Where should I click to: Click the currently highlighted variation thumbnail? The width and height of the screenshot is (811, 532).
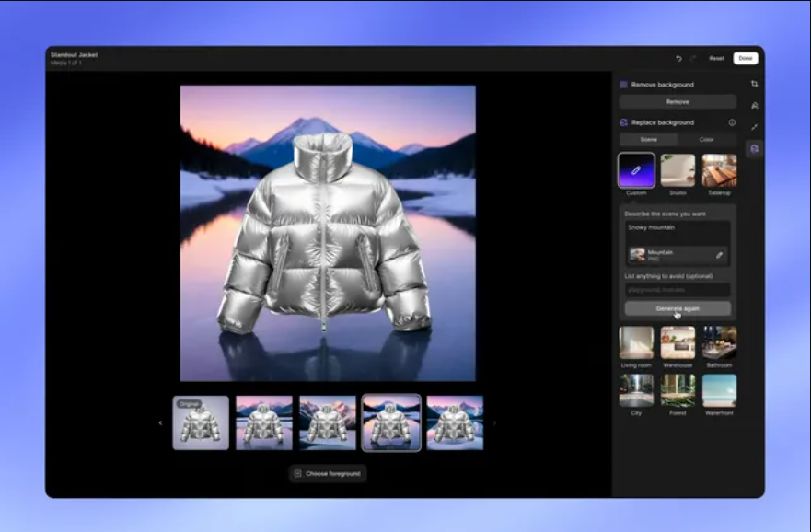point(391,422)
